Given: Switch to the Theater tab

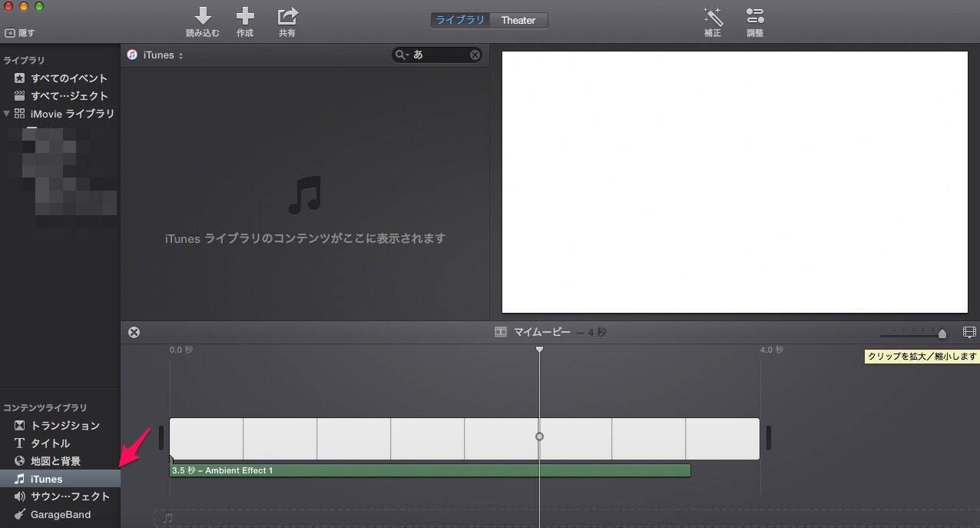Looking at the screenshot, I should [518, 20].
